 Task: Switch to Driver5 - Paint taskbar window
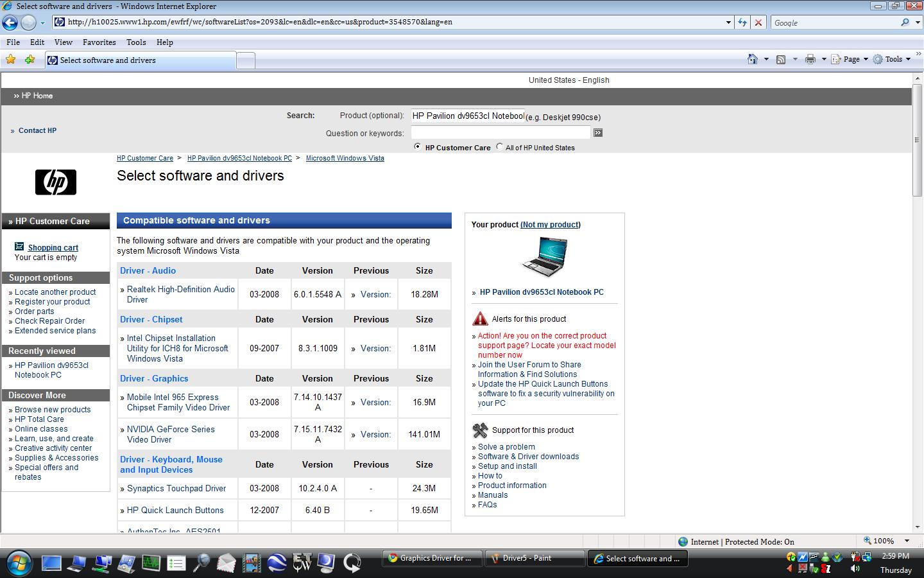pyautogui.click(x=535, y=558)
